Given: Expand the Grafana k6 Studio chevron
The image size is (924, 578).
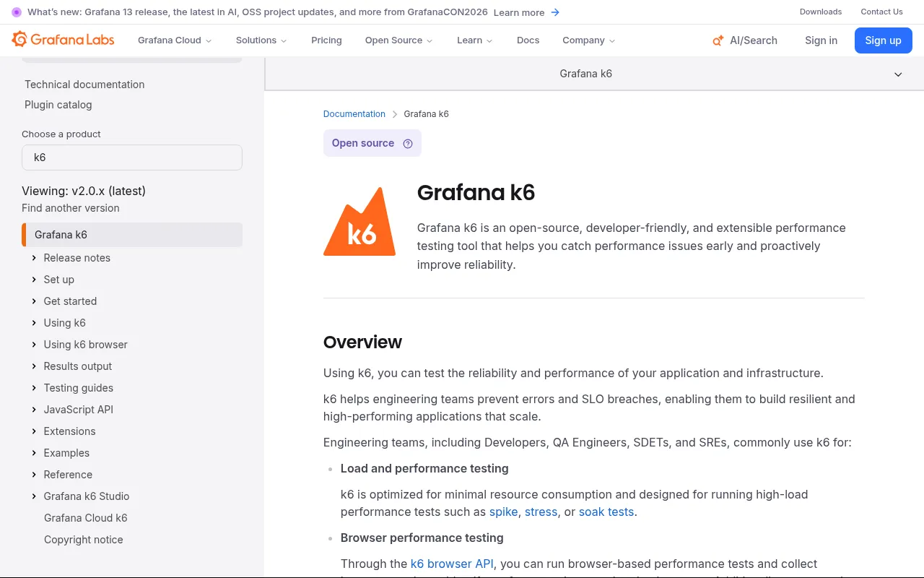Looking at the screenshot, I should [x=34, y=496].
